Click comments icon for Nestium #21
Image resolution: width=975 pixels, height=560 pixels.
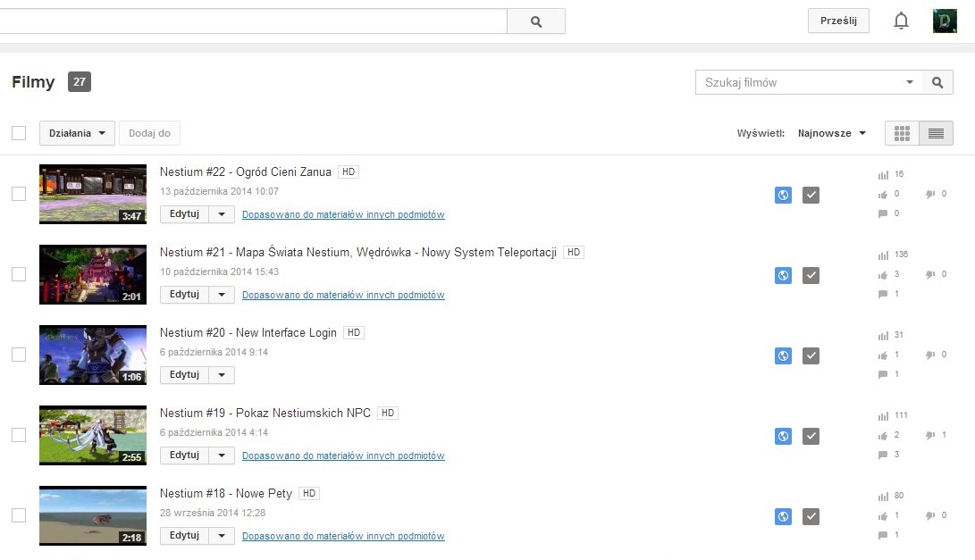click(883, 294)
